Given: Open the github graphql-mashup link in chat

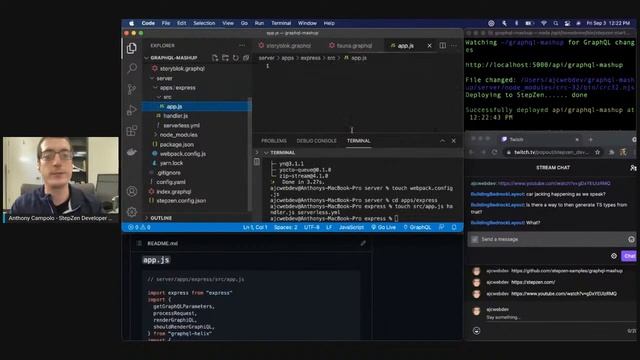Looking at the screenshot, I should 567,271.
